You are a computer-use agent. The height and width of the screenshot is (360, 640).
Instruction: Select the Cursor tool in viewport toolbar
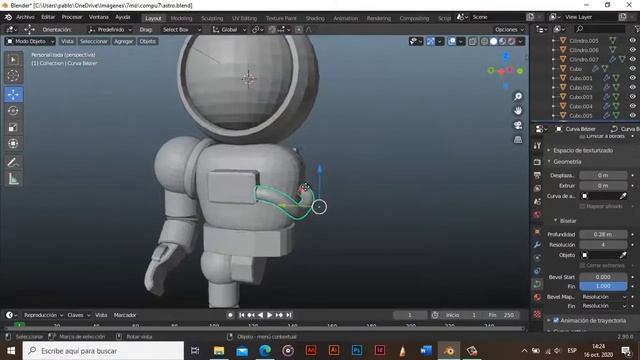pos(13,76)
